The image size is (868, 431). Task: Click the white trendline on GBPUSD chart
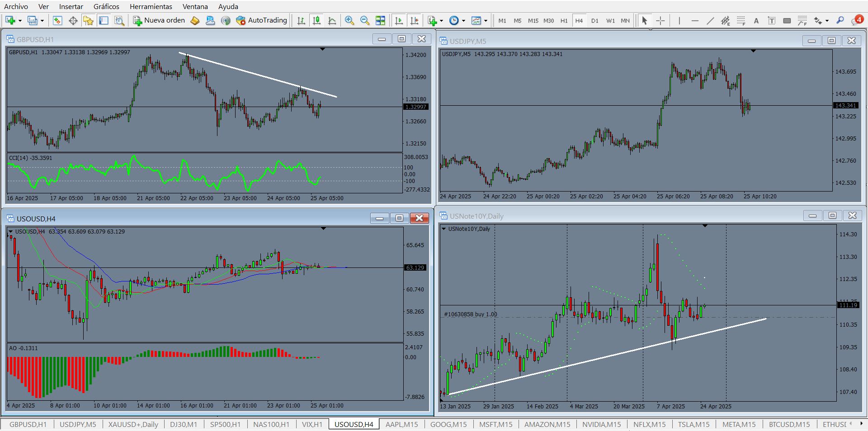click(x=258, y=75)
